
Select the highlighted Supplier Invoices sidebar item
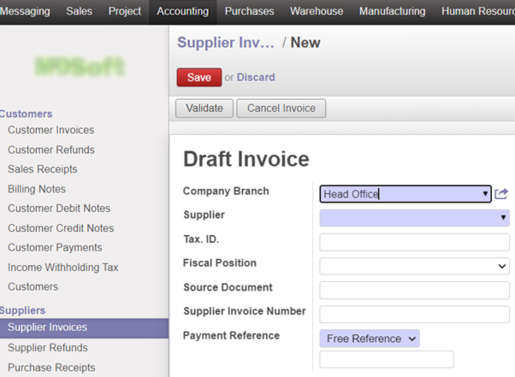tap(84, 328)
